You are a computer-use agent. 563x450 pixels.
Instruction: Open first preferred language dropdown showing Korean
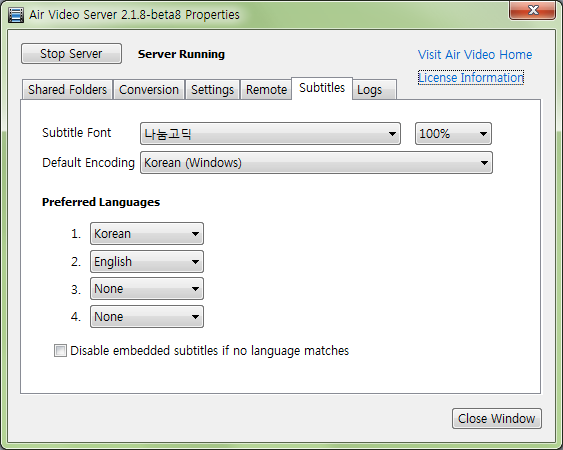pyautogui.click(x=147, y=233)
